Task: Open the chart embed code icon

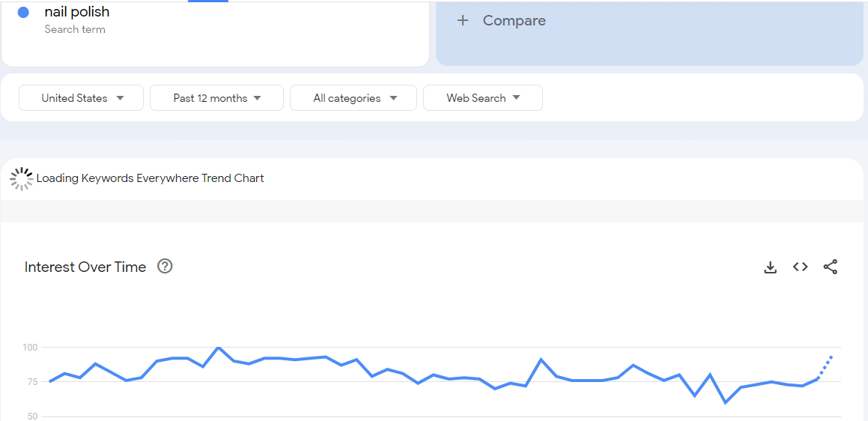Action: click(801, 267)
